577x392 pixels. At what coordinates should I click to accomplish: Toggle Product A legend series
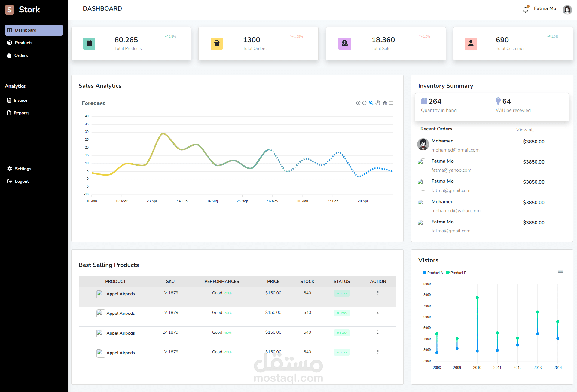[x=433, y=273]
